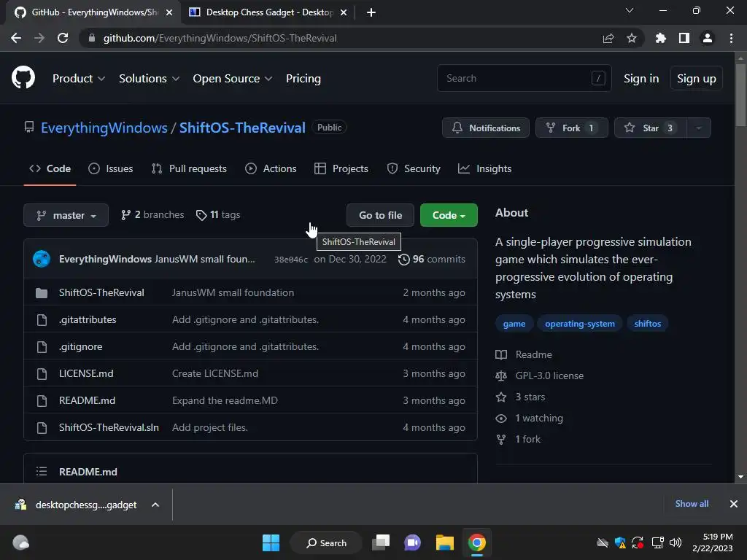Open ShiftOS-TheRevival.sln file

[109, 427]
